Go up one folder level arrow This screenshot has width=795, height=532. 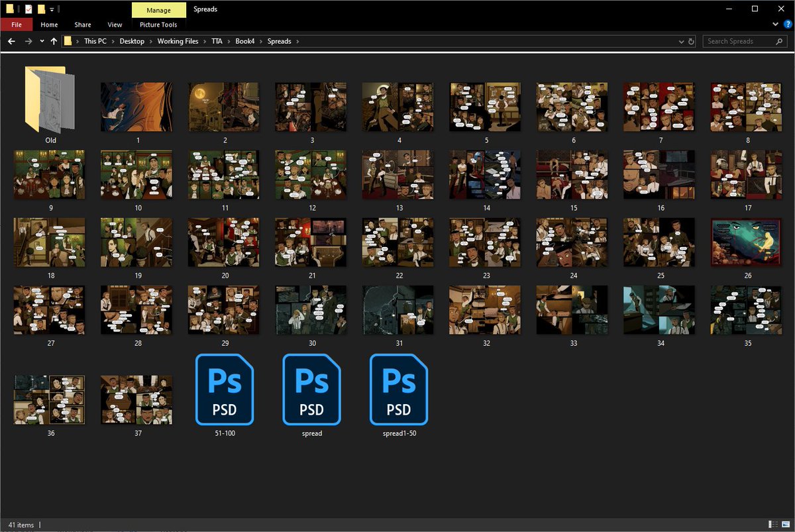[54, 41]
